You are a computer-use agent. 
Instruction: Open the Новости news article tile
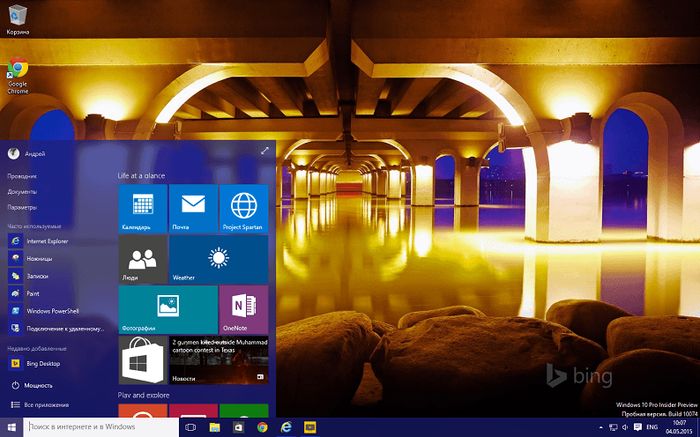[218, 360]
